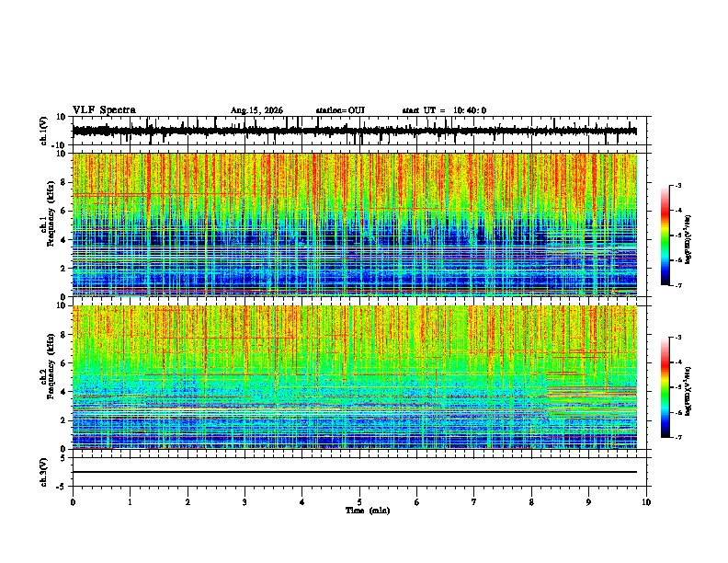This screenshot has width=728, height=563.
Task: Click the 9 minute tick on time axis
Action: pos(588,502)
